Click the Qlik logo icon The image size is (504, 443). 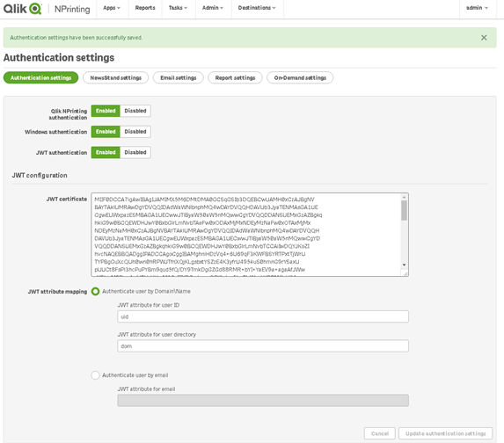(x=23, y=9)
